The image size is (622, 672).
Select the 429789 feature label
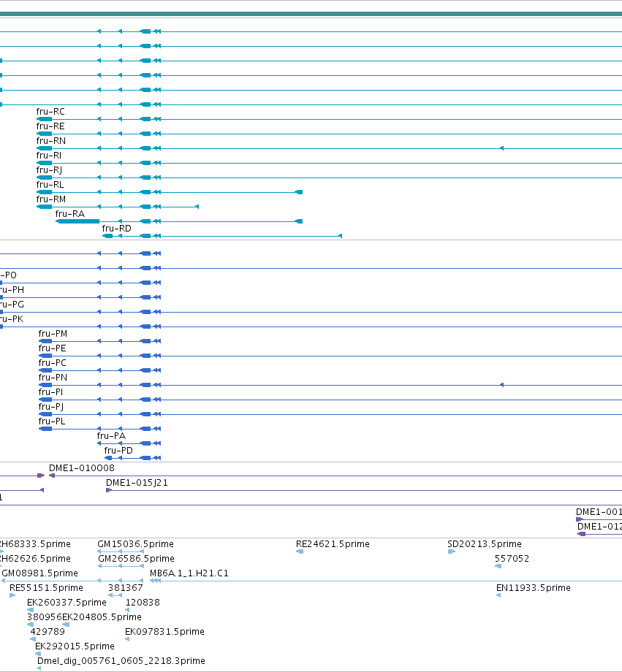click(x=48, y=631)
